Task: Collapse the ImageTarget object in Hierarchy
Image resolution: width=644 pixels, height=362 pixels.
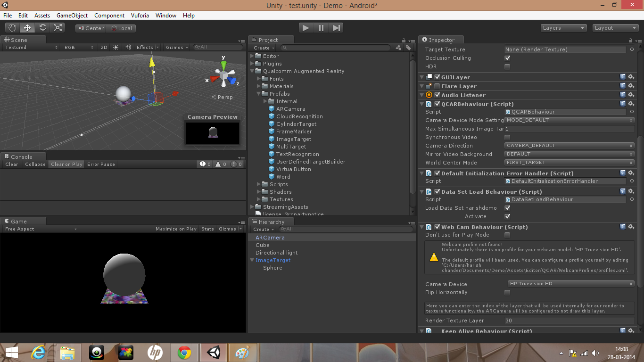Action: (252, 260)
